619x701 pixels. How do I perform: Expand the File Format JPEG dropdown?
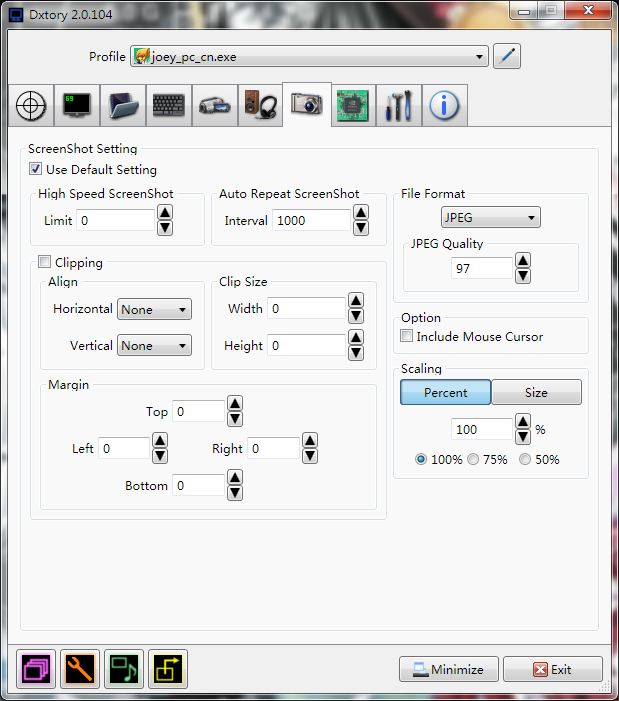click(x=490, y=217)
